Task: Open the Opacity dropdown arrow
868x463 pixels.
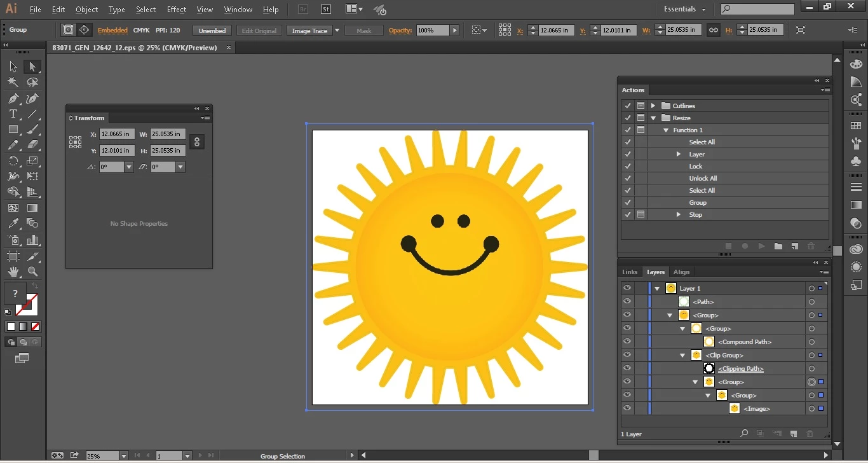Action: pyautogui.click(x=454, y=31)
